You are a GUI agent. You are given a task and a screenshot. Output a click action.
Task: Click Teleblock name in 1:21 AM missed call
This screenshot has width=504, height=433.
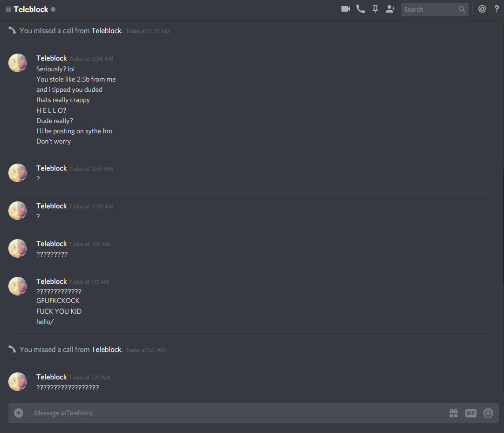106,350
